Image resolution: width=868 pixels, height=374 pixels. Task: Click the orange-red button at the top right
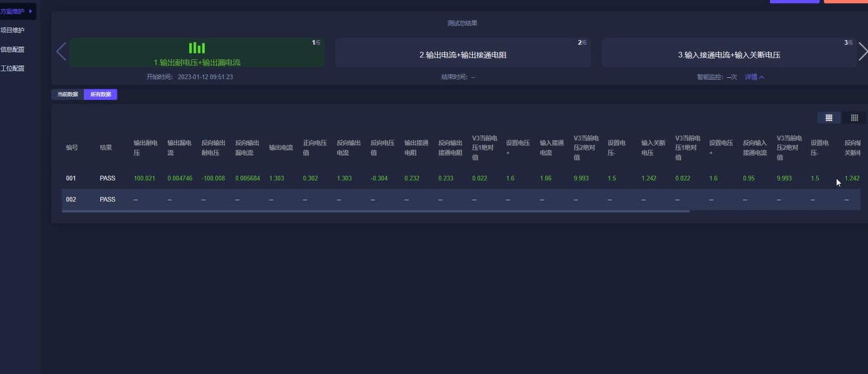coord(846,1)
